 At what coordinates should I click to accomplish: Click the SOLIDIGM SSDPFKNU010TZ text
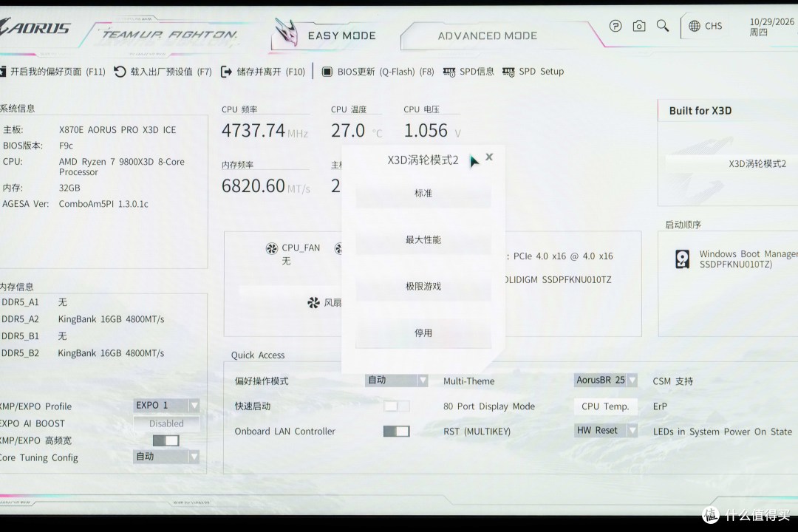click(559, 279)
